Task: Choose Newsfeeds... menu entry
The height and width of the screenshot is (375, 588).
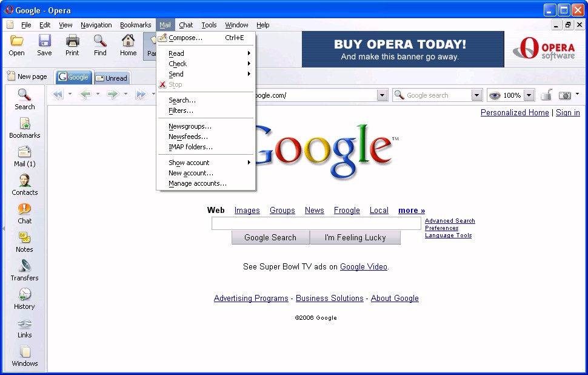Action: click(x=206, y=137)
